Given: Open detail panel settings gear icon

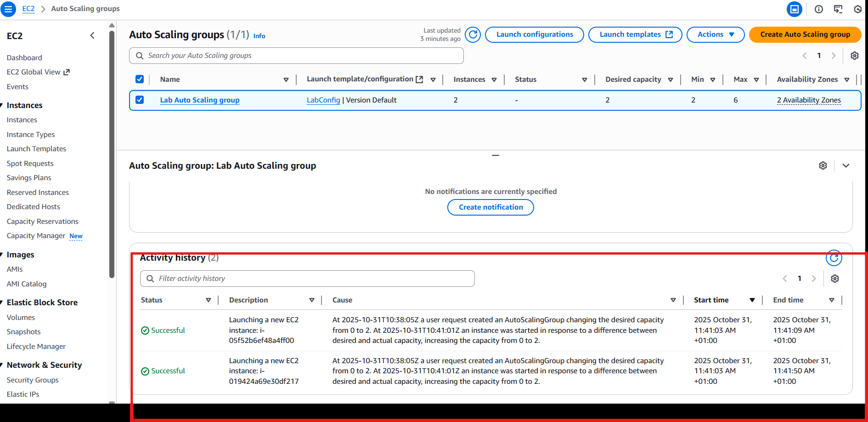Looking at the screenshot, I should coord(823,165).
